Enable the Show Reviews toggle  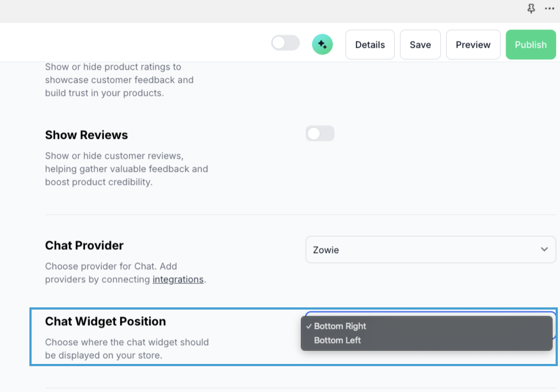(320, 134)
